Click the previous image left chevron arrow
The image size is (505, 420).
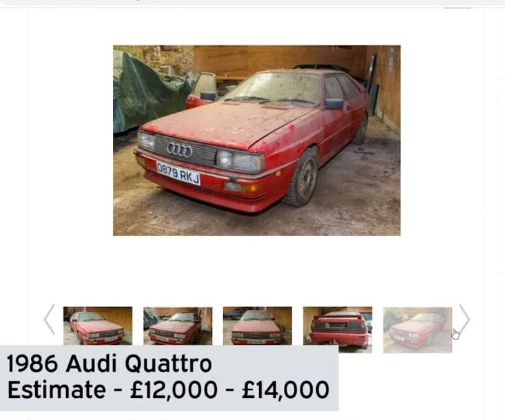(50, 319)
